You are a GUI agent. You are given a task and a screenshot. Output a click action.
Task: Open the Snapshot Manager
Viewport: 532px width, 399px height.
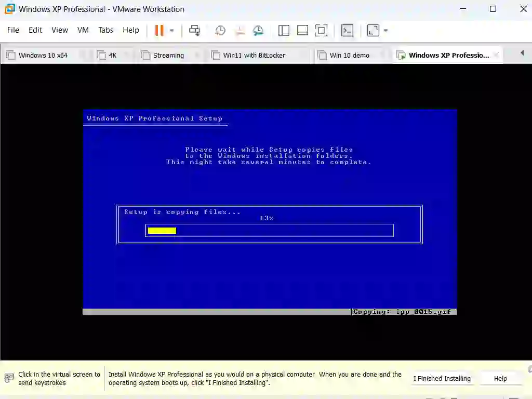pyautogui.click(x=258, y=30)
